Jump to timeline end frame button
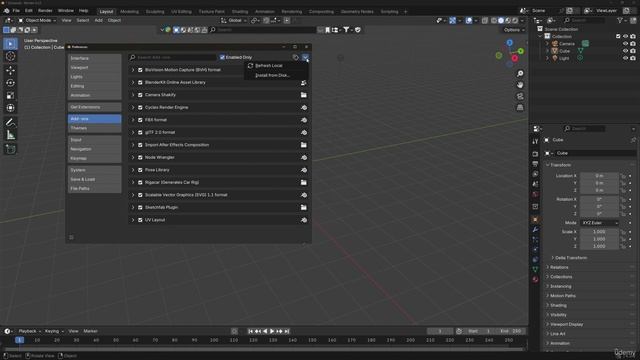 point(287,331)
